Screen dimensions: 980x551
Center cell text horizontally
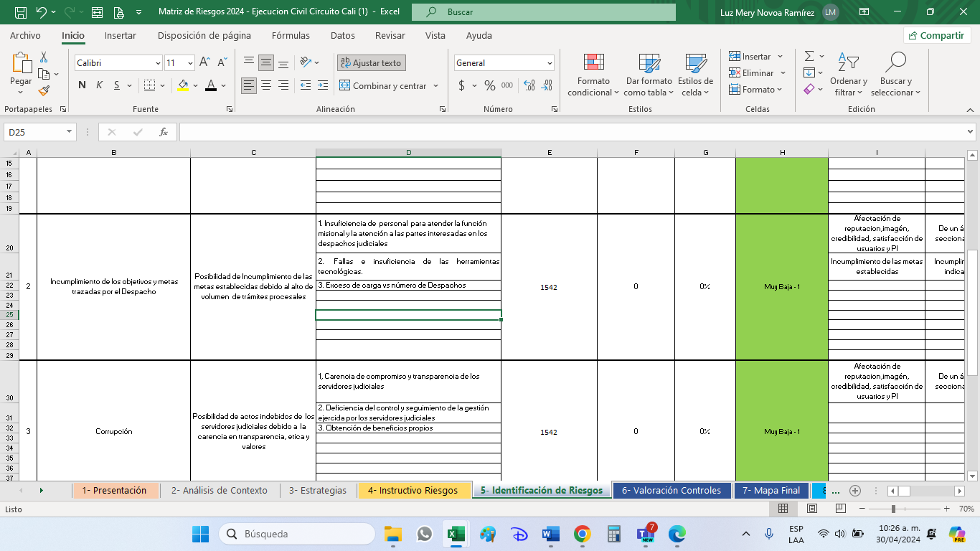pyautogui.click(x=266, y=85)
